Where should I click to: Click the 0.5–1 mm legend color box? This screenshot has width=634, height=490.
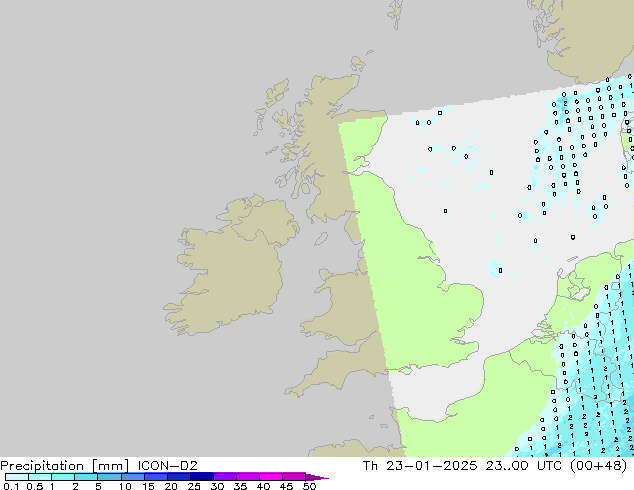click(x=40, y=477)
